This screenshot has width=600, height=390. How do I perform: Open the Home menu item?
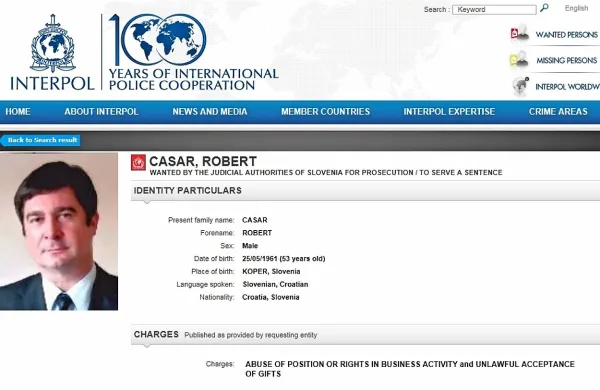(x=18, y=112)
